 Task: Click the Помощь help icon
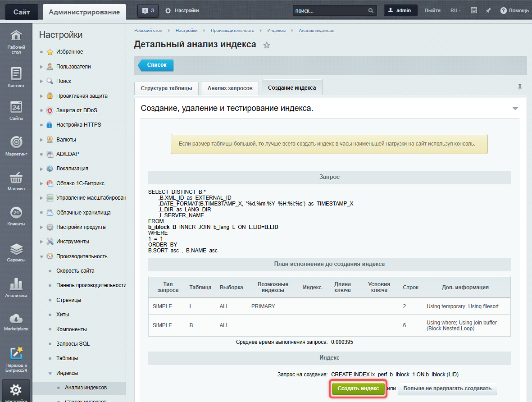coord(504,10)
